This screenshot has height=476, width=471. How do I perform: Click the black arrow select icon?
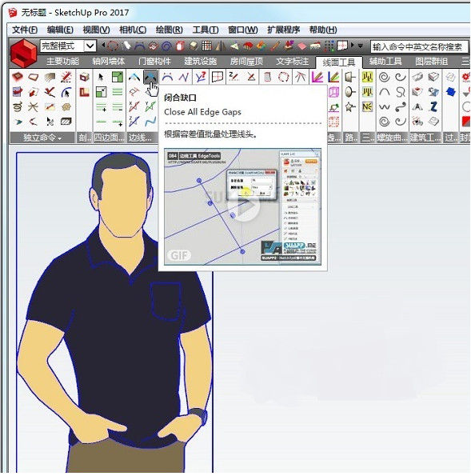(x=101, y=77)
